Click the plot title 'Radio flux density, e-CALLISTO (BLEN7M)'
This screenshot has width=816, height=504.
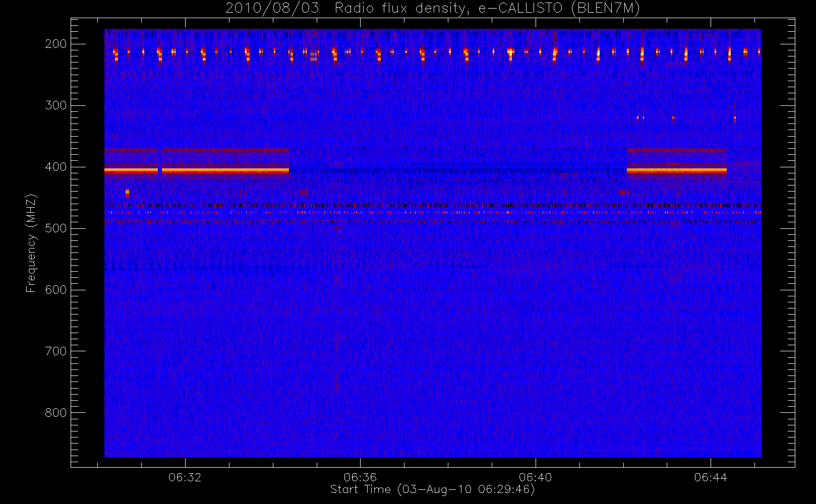point(487,8)
